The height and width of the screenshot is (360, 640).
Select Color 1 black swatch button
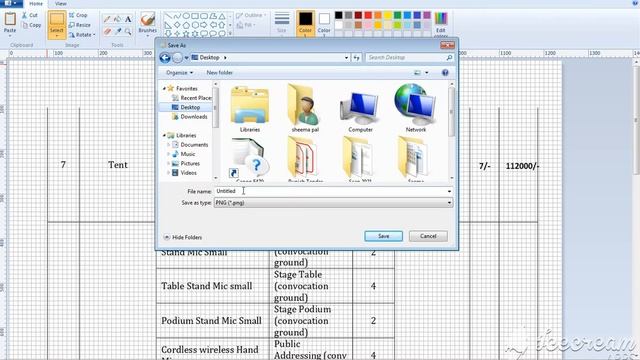click(x=305, y=23)
